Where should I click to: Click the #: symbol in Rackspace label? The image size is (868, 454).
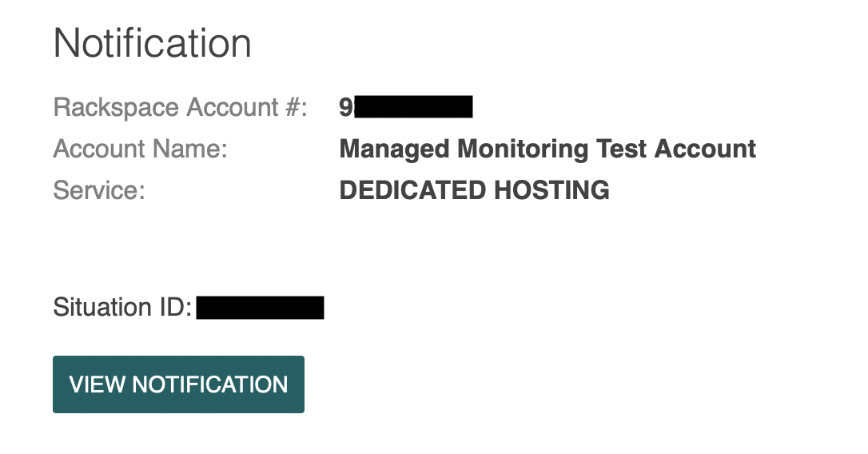point(297,107)
